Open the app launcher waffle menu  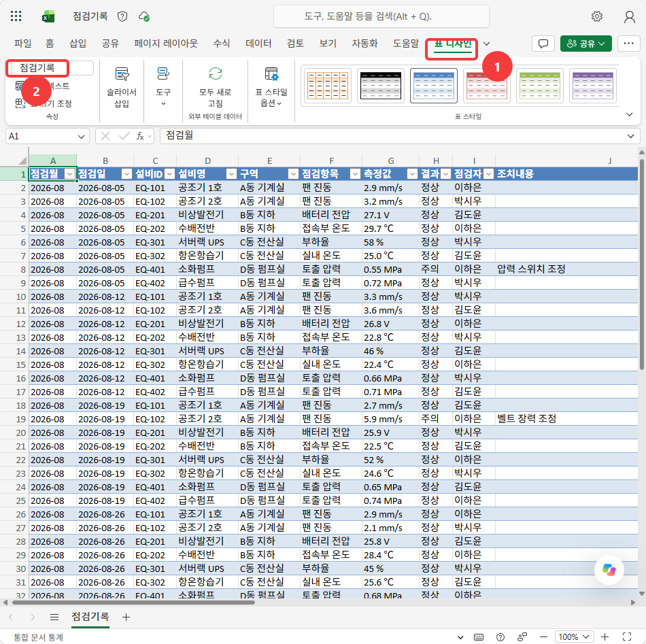click(x=16, y=16)
